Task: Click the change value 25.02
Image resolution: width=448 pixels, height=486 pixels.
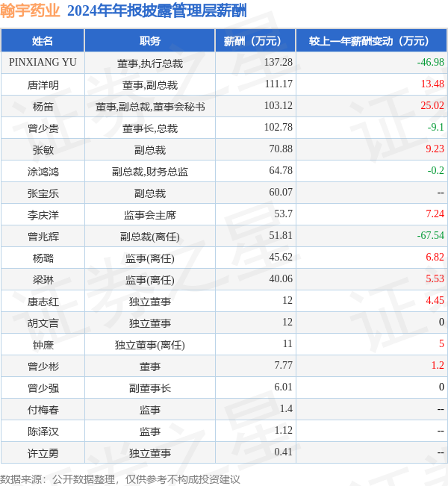Action: point(432,105)
